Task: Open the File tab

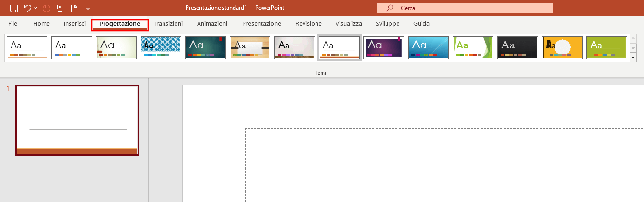Action: [x=13, y=24]
